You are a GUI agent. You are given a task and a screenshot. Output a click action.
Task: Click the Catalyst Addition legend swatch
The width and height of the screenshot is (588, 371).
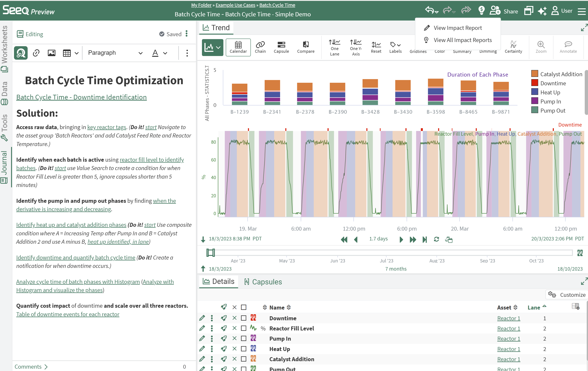535,74
